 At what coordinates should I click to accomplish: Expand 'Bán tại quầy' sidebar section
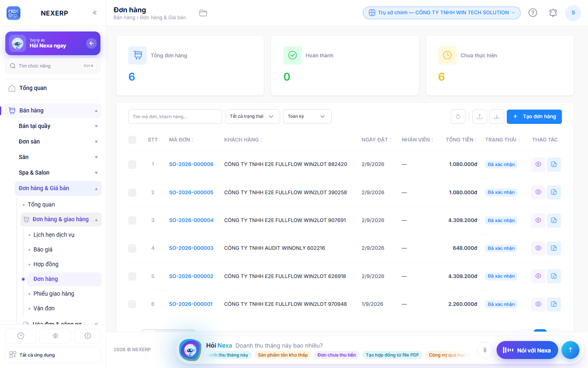pyautogui.click(x=58, y=126)
